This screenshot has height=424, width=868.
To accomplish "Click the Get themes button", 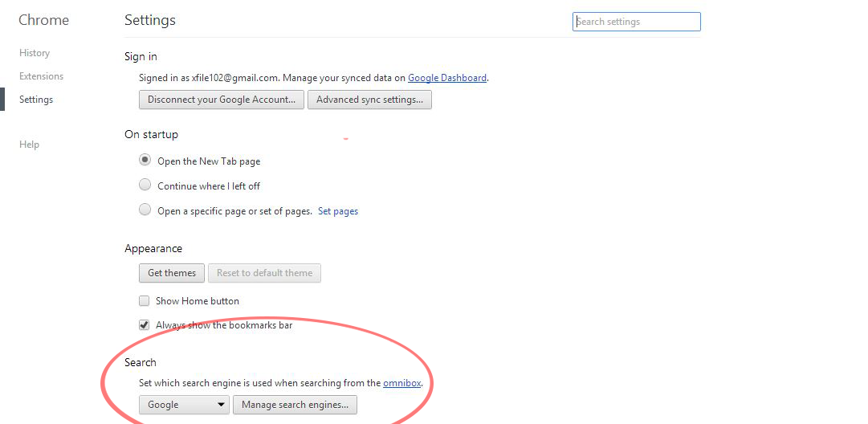I will [172, 273].
